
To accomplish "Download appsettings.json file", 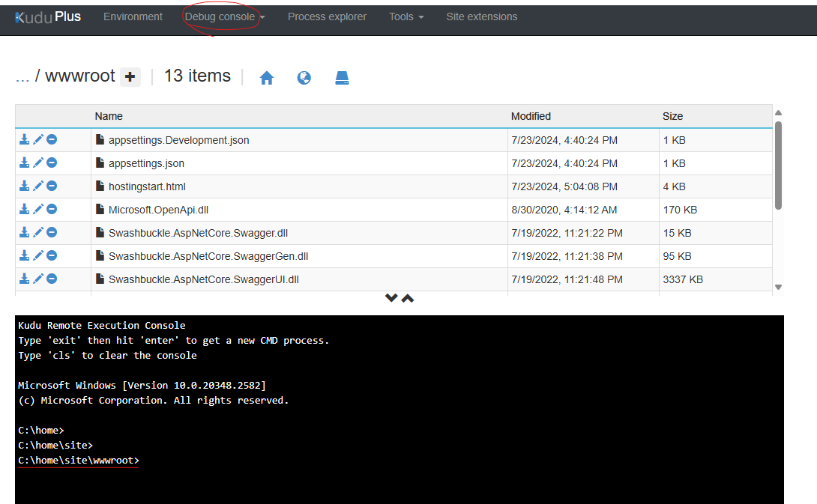I will pyautogui.click(x=25, y=163).
